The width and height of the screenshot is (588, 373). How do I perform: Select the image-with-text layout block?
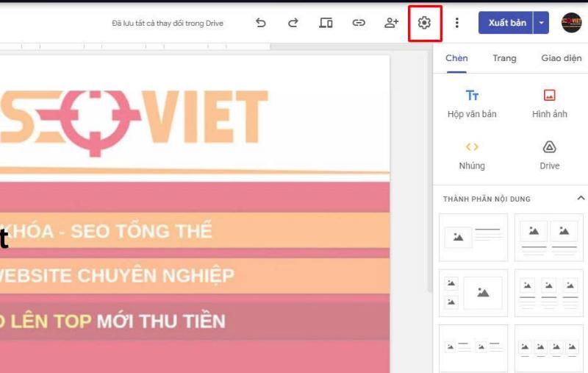pos(473,237)
